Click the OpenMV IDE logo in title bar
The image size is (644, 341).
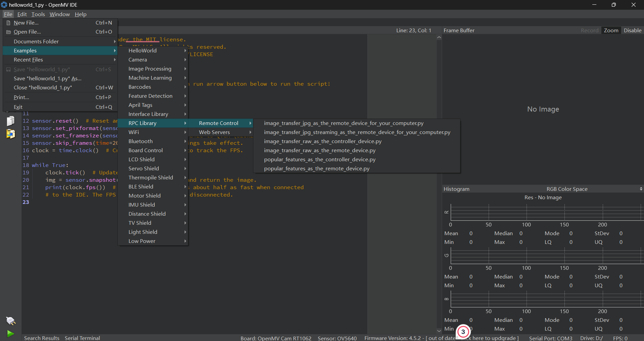point(4,5)
